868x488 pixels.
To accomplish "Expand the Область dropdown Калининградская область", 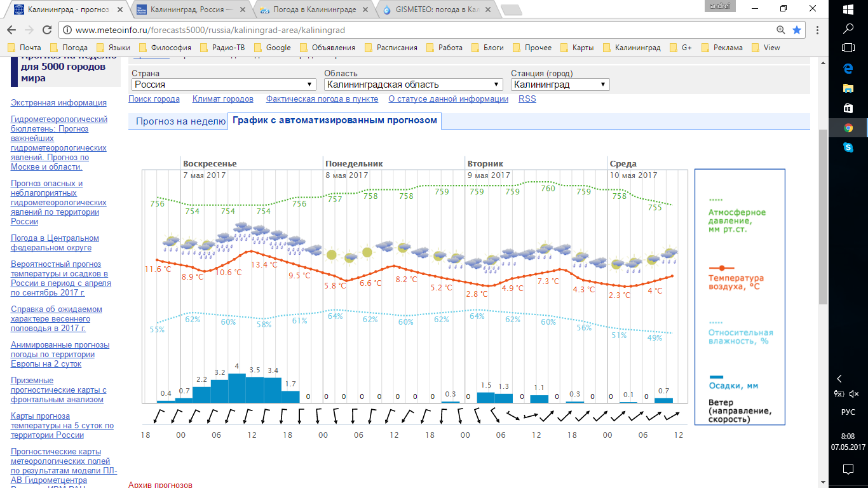I will 414,85.
